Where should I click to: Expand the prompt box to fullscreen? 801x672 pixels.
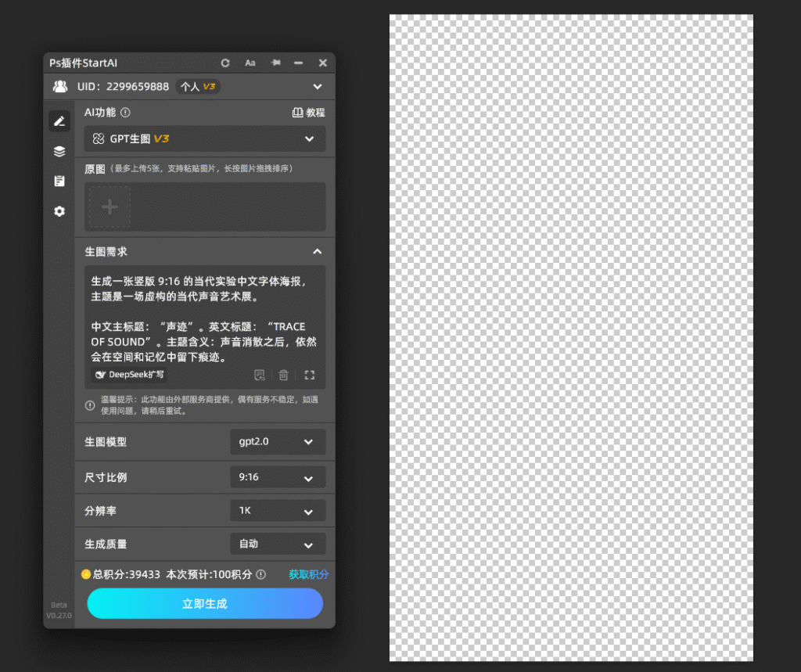point(310,375)
